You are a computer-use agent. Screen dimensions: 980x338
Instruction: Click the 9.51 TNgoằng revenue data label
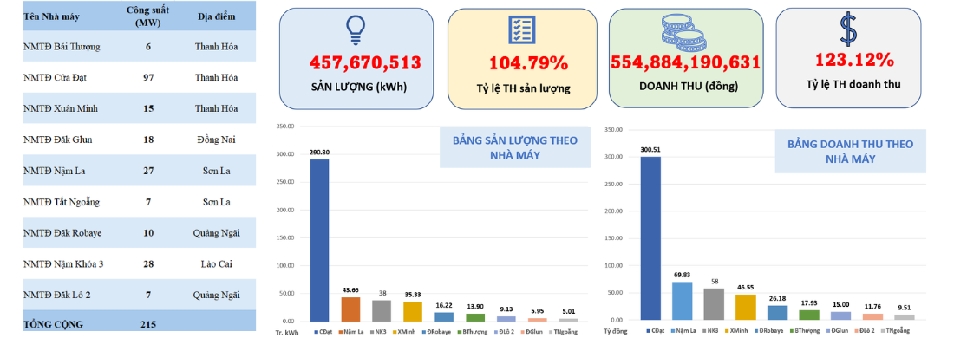(x=904, y=309)
